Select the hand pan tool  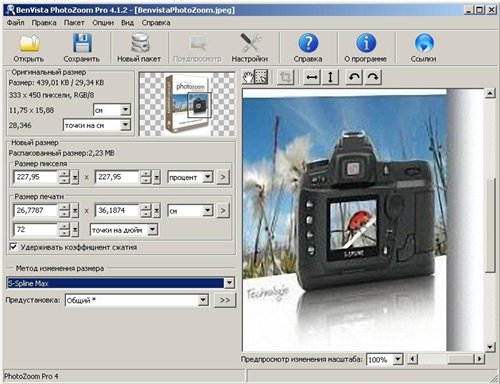(x=248, y=77)
